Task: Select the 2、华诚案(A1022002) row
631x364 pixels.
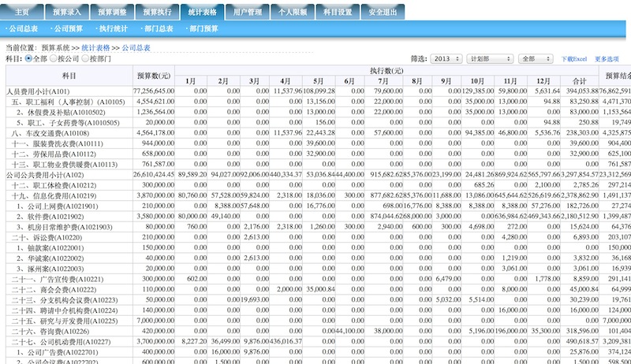Action: click(50, 258)
